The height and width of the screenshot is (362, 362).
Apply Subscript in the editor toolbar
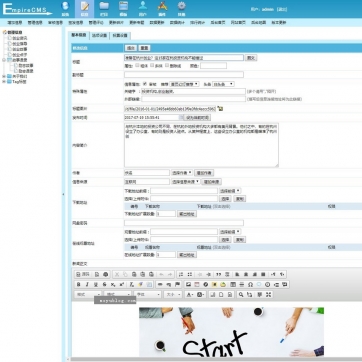[x=113, y=284]
